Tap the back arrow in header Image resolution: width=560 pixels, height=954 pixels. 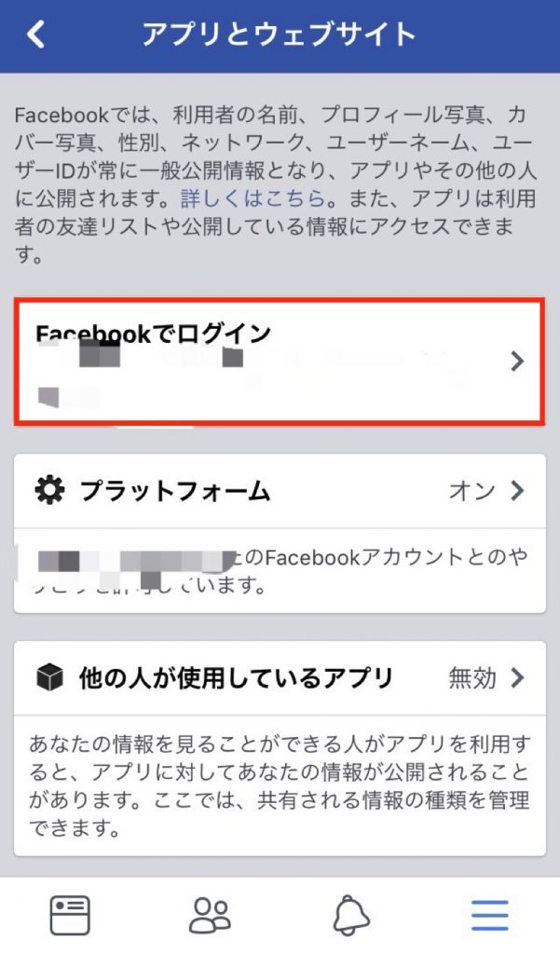click(35, 34)
